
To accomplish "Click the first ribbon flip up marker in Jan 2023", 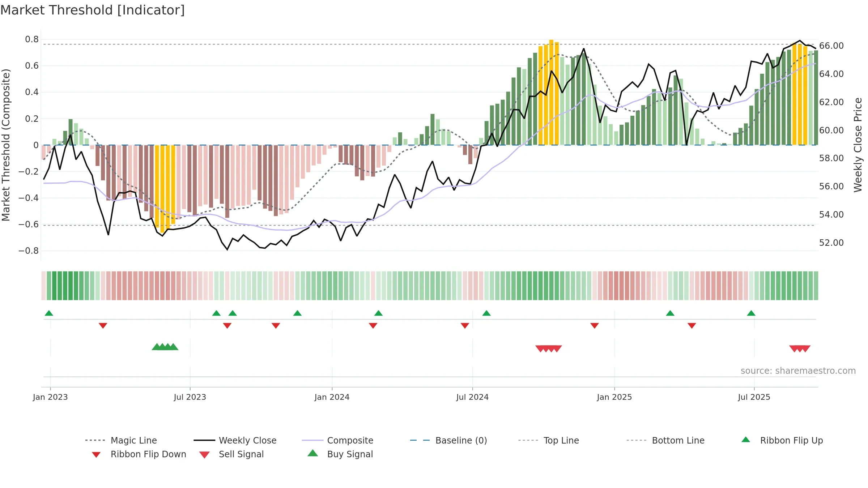I will [49, 313].
